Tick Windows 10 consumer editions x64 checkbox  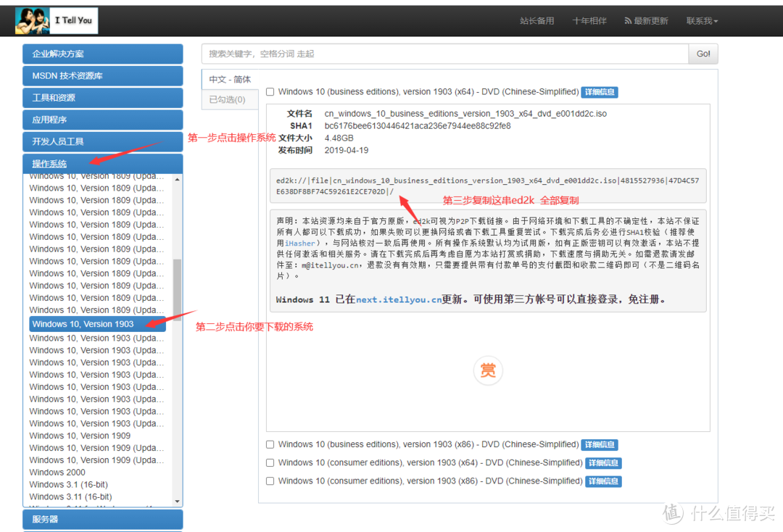click(270, 463)
